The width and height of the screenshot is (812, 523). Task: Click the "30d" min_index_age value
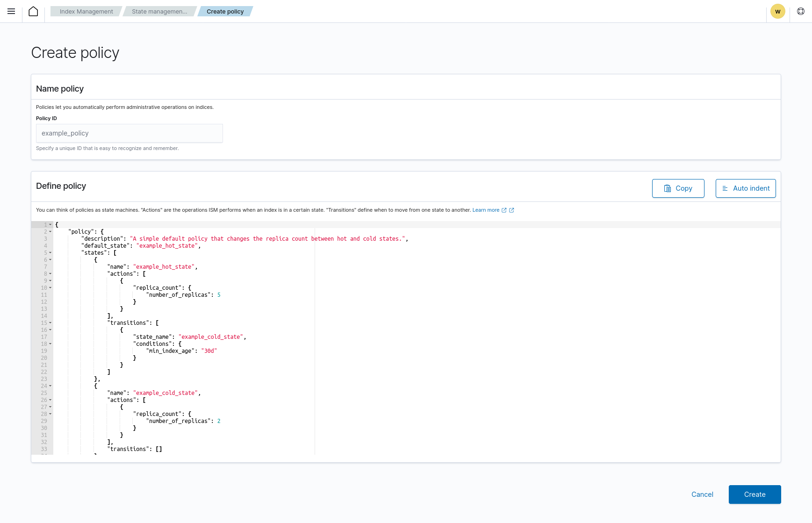[x=209, y=351]
